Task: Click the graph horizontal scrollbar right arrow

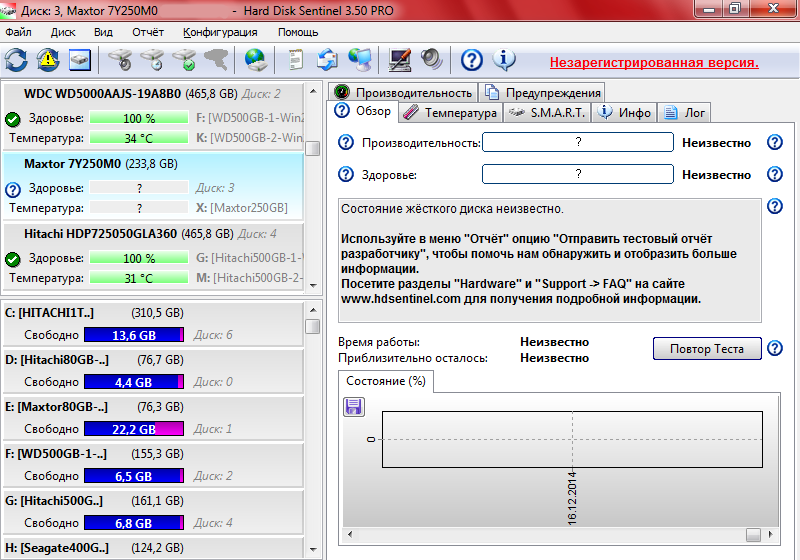Action: point(770,534)
